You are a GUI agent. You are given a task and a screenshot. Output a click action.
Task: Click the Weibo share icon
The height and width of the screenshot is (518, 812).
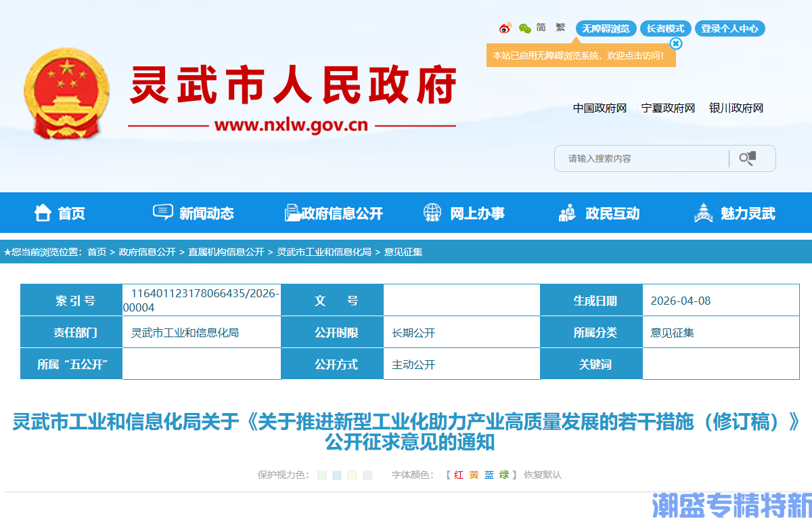click(506, 28)
